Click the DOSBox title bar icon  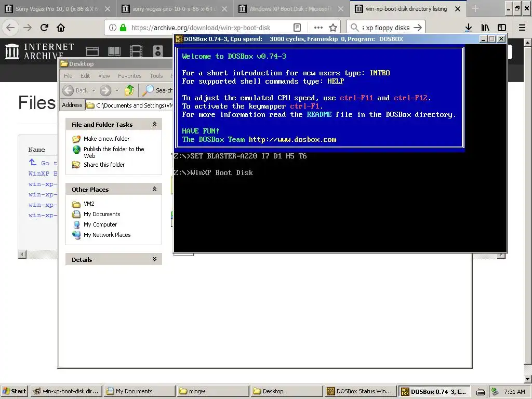[179, 39]
